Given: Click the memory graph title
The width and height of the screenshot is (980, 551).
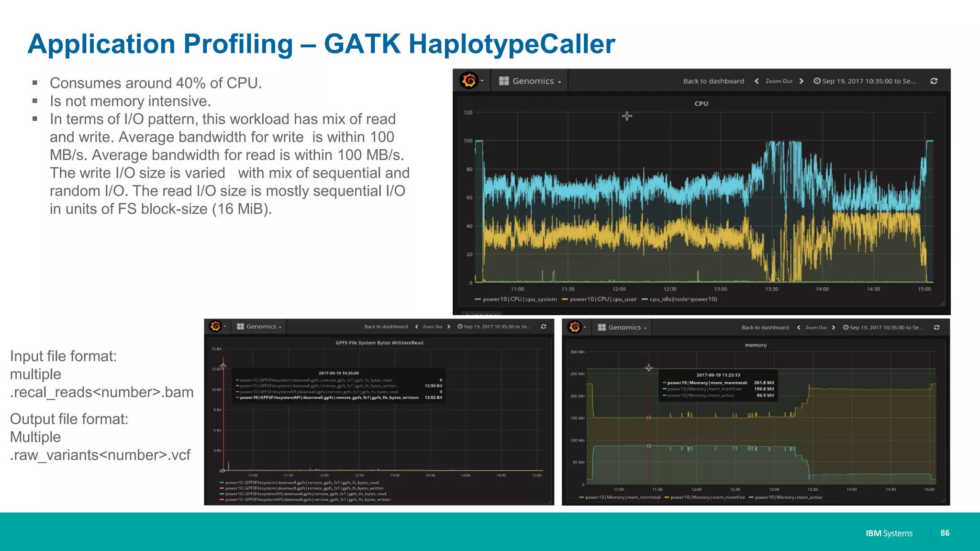Looking at the screenshot, I should click(756, 345).
